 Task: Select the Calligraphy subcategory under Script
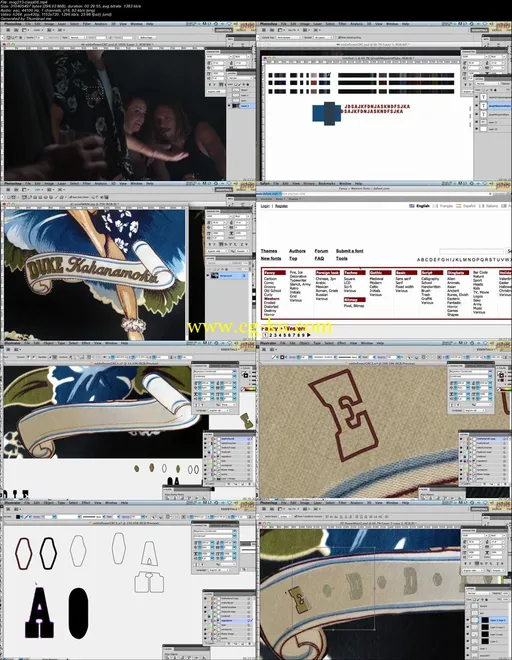[430, 279]
